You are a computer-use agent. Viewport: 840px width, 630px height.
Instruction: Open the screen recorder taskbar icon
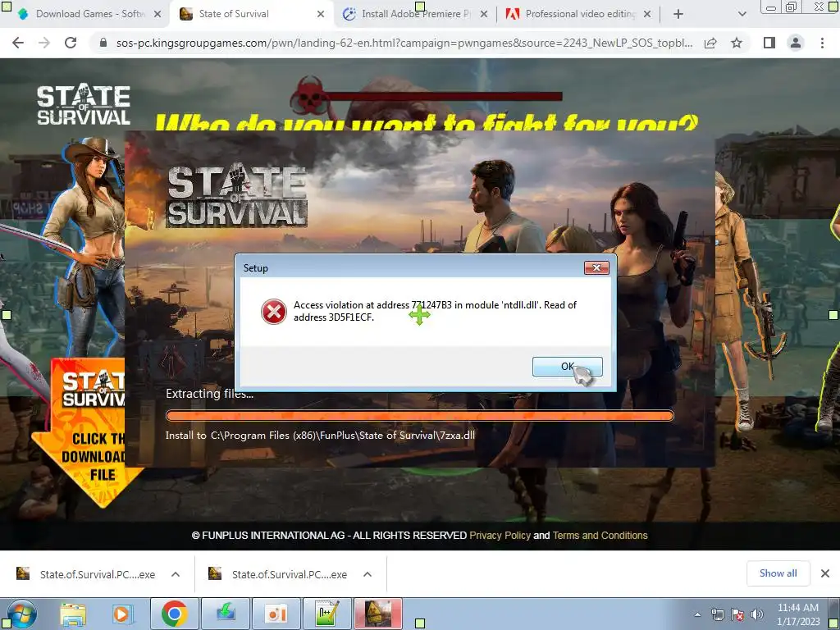(276, 614)
